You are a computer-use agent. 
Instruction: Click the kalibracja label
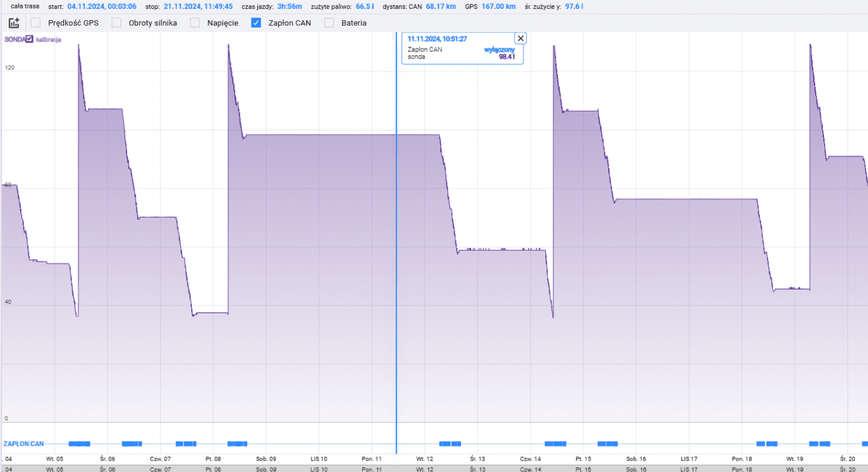coord(48,39)
